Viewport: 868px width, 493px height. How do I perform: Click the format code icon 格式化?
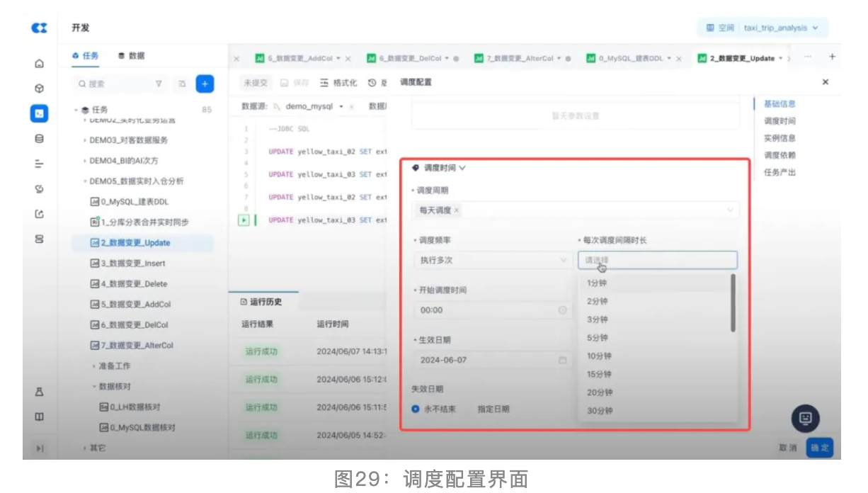338,83
